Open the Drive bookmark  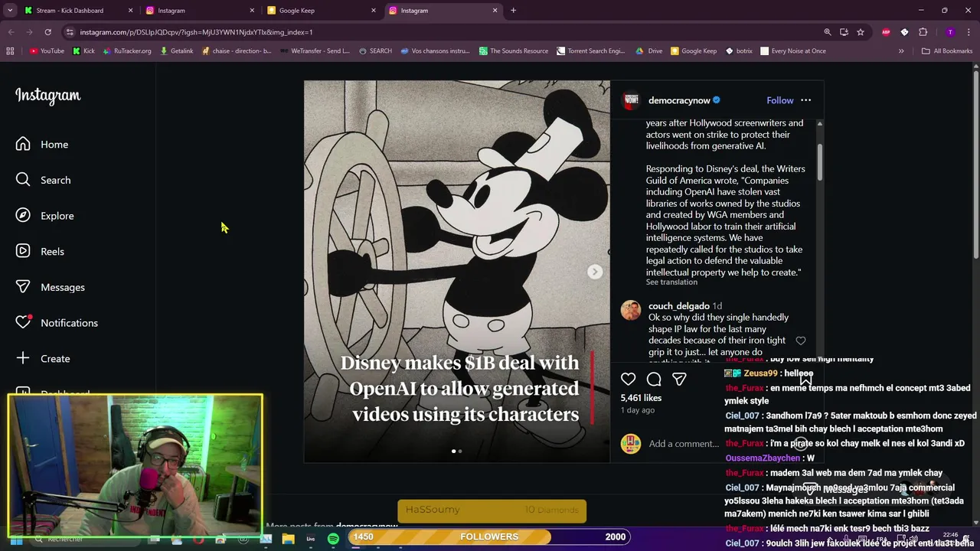click(648, 51)
